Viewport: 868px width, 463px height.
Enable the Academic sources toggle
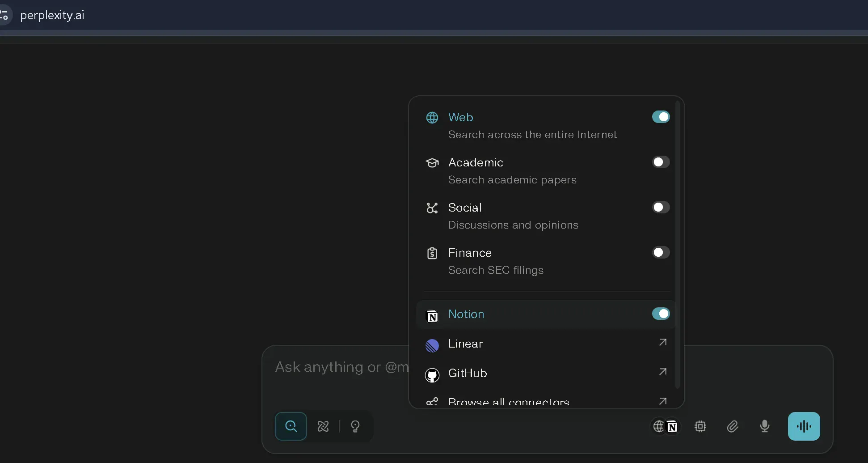(661, 162)
